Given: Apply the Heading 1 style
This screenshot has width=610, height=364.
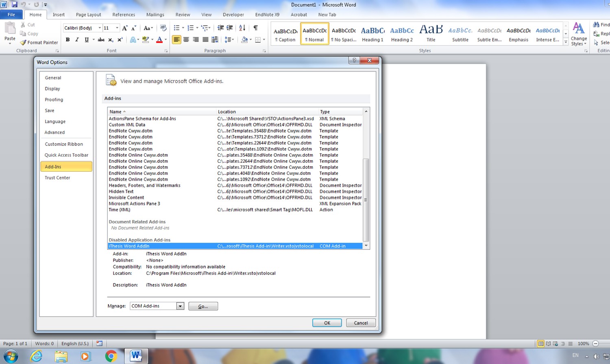Looking at the screenshot, I should [x=373, y=34].
